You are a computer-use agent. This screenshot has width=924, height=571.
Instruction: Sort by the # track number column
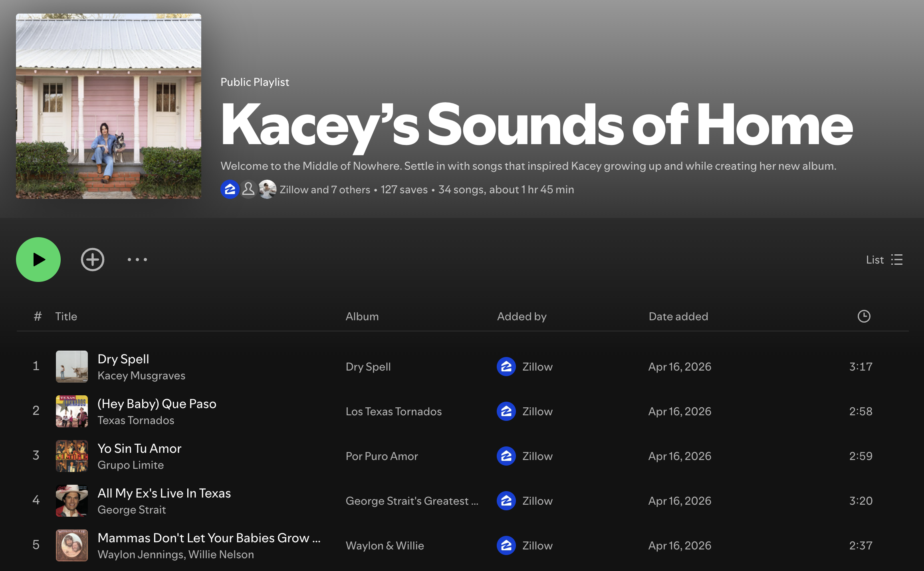(38, 316)
